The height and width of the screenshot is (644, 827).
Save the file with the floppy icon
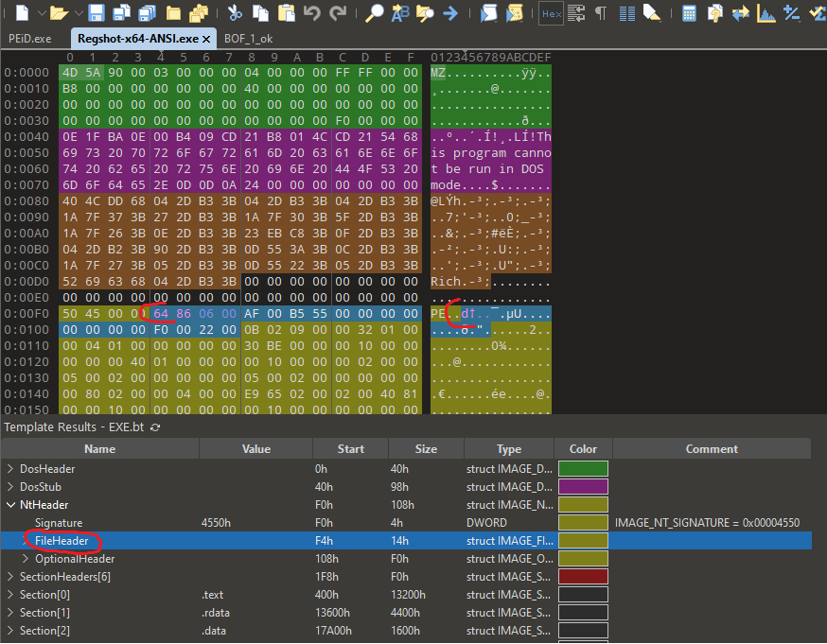tap(96, 12)
